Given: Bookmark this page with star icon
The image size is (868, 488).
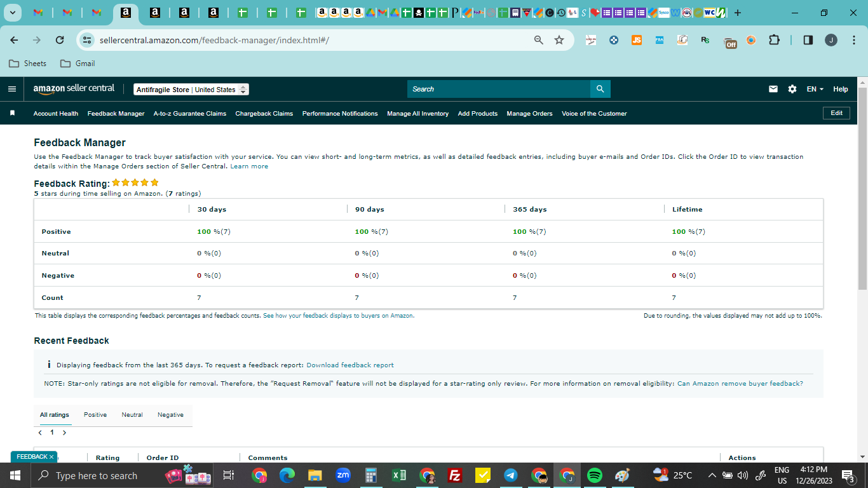Looking at the screenshot, I should pos(559,40).
